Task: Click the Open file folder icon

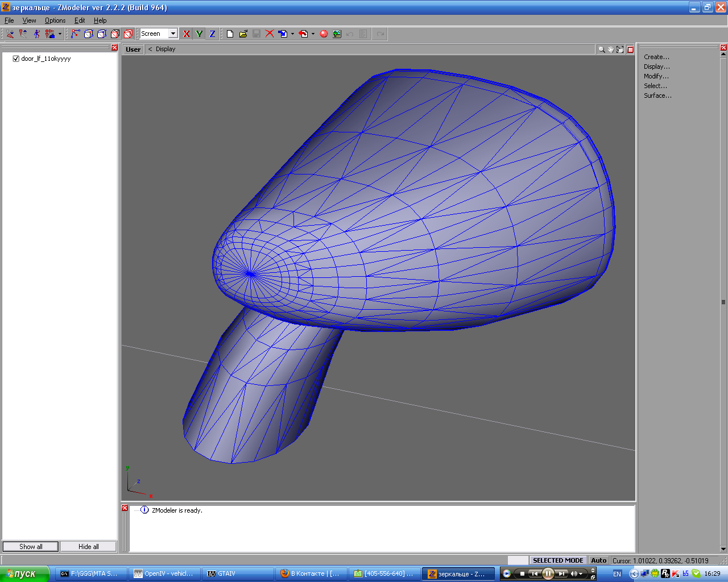Action: coord(243,34)
